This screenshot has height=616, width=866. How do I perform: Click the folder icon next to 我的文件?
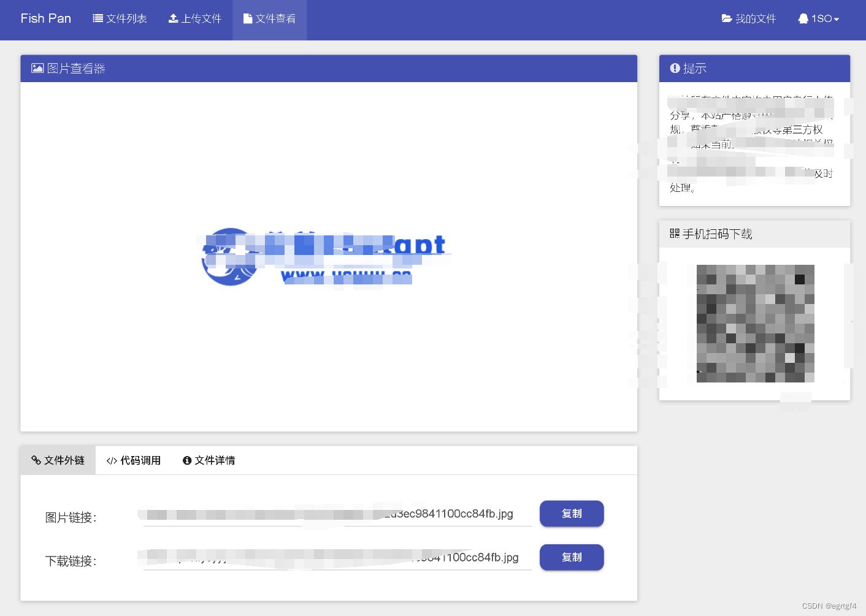(726, 18)
